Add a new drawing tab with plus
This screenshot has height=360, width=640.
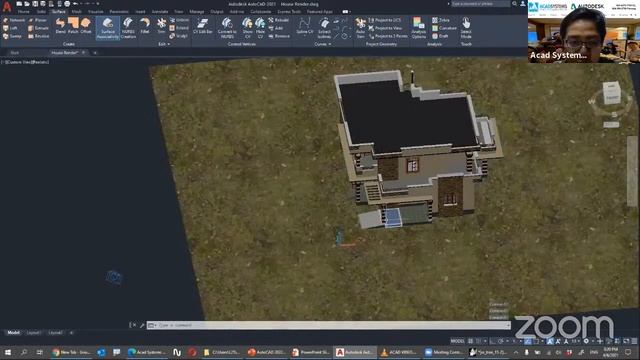tap(95, 53)
